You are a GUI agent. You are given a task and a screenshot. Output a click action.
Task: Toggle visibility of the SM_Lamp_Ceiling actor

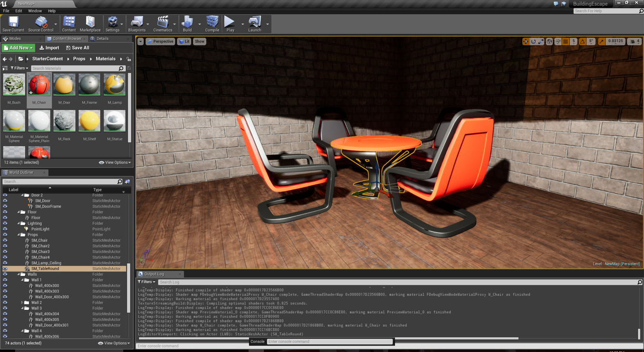click(x=5, y=263)
